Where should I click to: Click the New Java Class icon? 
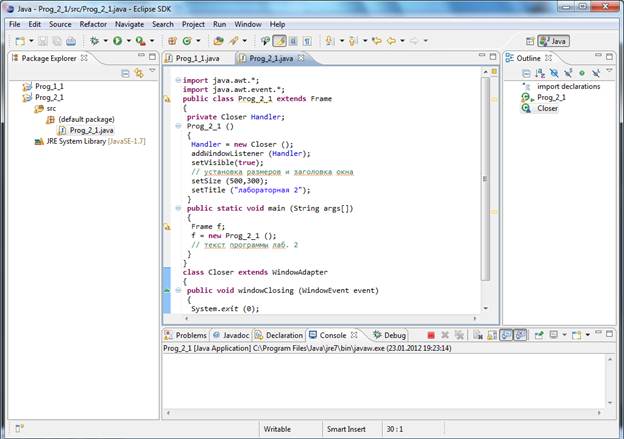click(x=187, y=41)
